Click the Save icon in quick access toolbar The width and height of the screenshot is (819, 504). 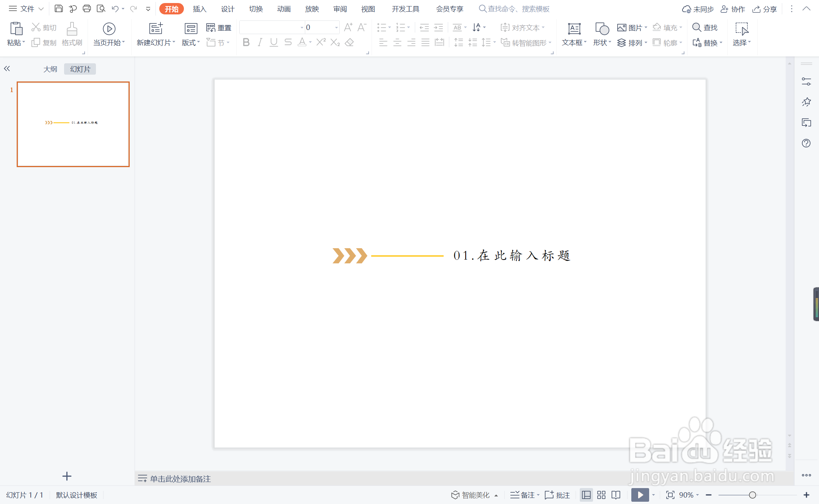click(59, 9)
